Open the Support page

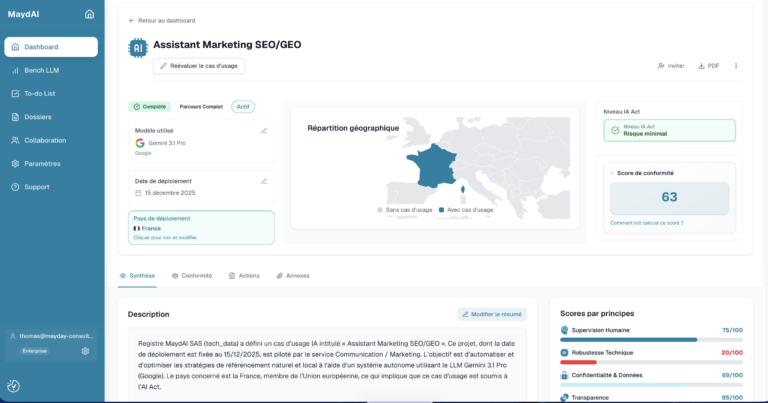[51, 187]
